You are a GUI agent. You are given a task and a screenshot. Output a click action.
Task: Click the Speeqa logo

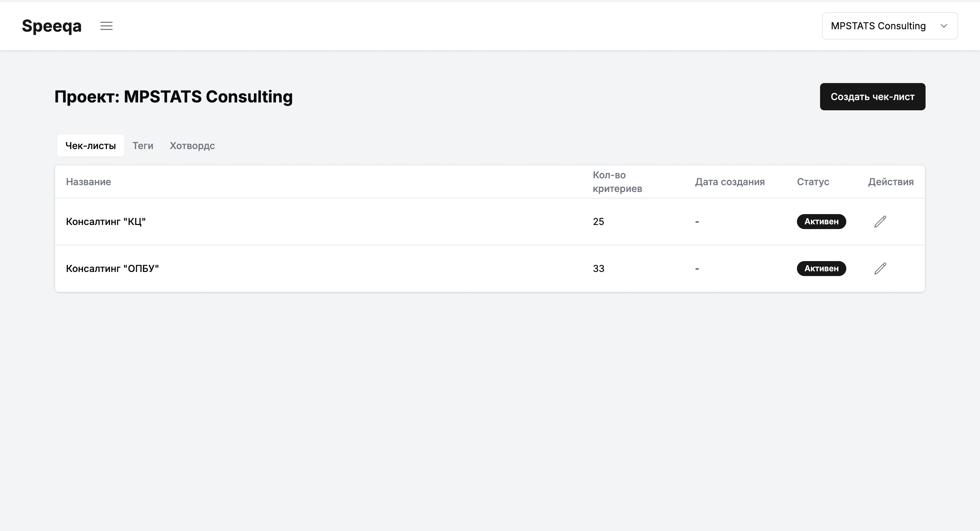pyautogui.click(x=52, y=26)
